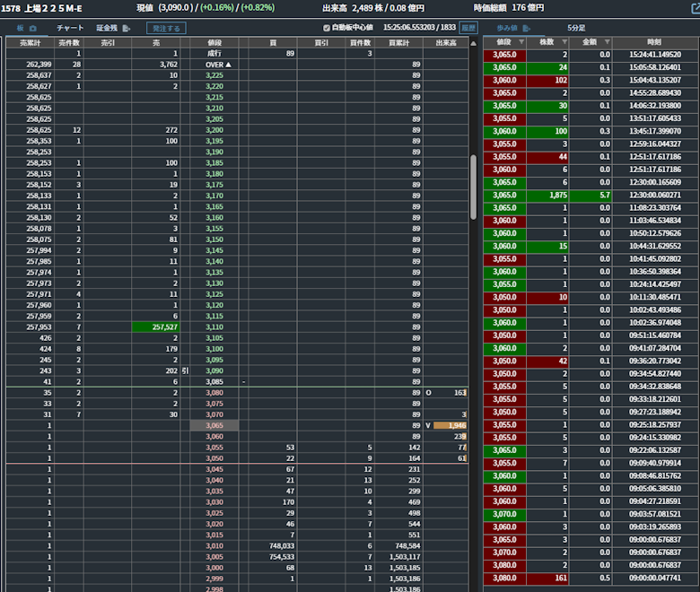Click the tick row at 09:00:00.047741
The width and height of the screenshot is (700, 592).
(x=591, y=579)
